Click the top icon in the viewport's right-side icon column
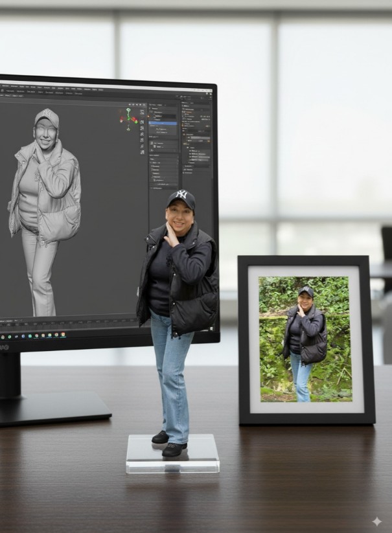This screenshot has height=533, width=392. point(142,112)
